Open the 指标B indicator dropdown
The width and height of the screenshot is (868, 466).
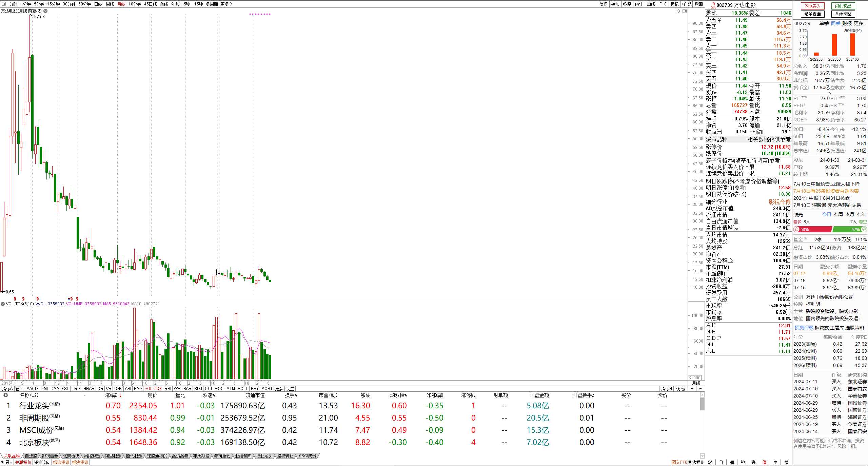(667, 389)
